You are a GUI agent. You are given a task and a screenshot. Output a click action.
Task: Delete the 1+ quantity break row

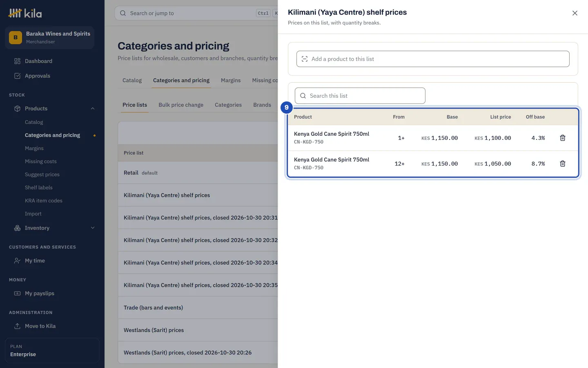(562, 138)
